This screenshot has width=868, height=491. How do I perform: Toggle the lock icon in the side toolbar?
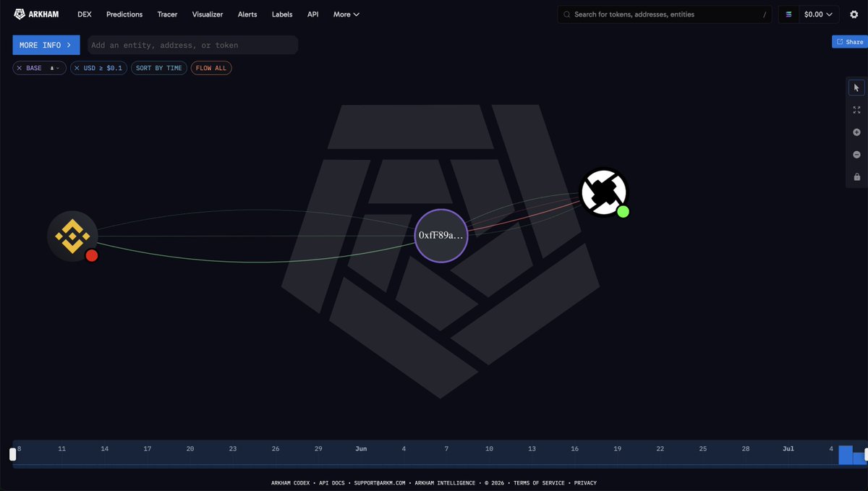point(856,177)
